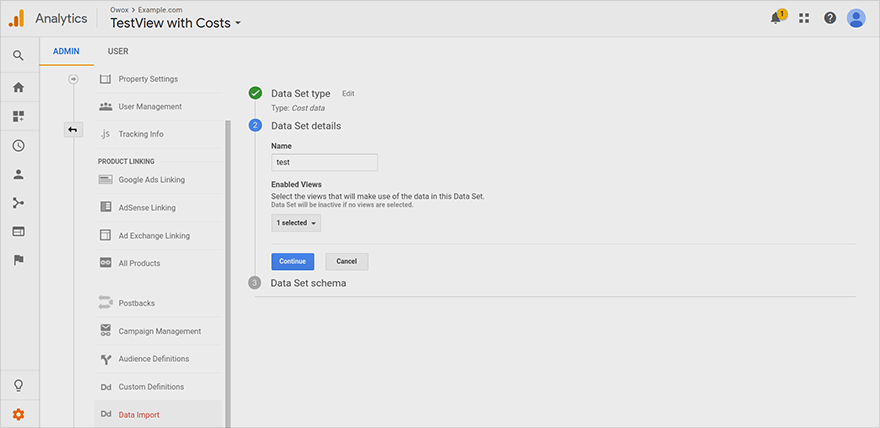Image resolution: width=880 pixels, height=428 pixels.
Task: Click Edit next to Data Set type
Action: point(348,94)
